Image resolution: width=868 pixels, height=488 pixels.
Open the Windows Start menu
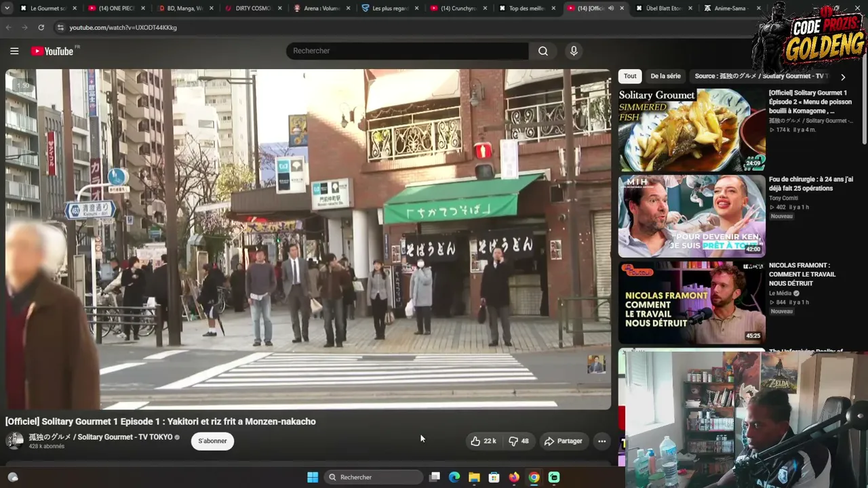[x=313, y=477]
